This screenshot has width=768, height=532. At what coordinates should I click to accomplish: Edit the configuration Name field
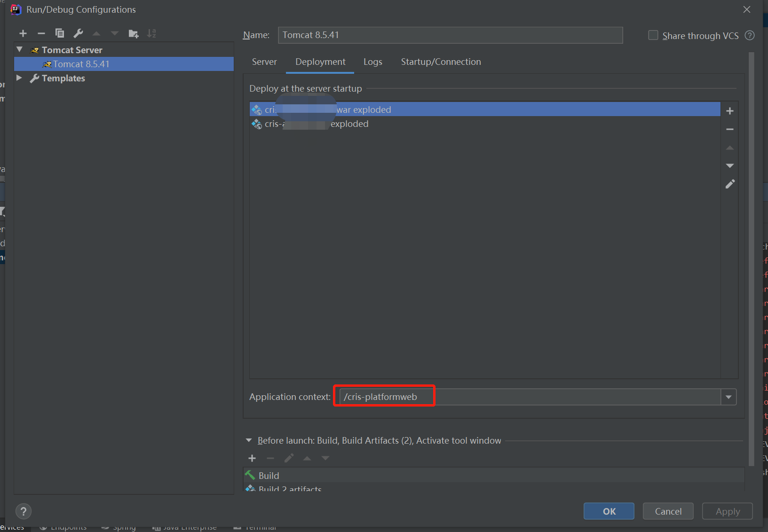pyautogui.click(x=451, y=35)
